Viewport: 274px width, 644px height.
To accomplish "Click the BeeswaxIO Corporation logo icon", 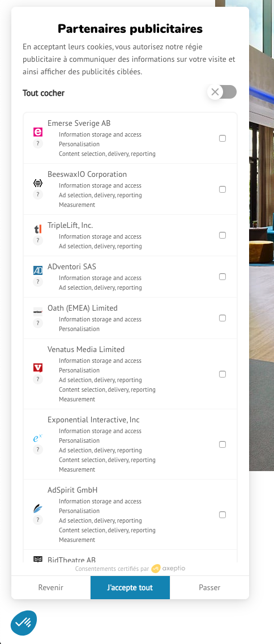I will click(x=38, y=183).
